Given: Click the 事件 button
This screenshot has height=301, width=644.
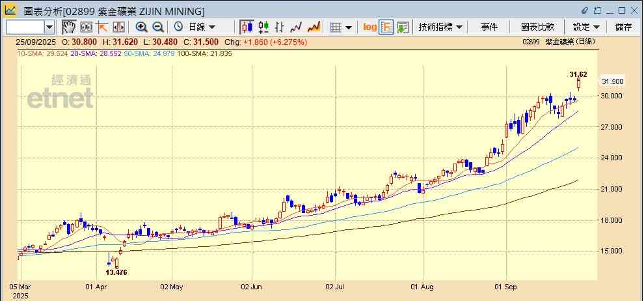Looking at the screenshot, I should [x=489, y=27].
